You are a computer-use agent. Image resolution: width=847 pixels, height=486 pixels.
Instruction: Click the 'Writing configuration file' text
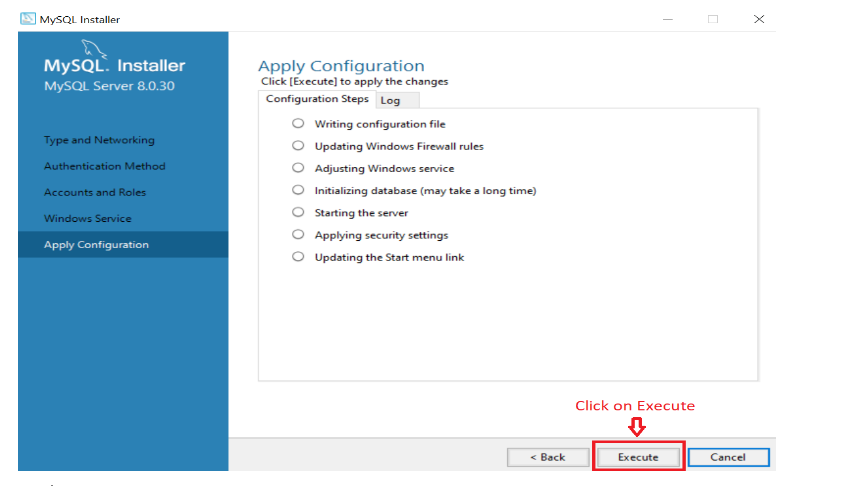click(x=380, y=124)
